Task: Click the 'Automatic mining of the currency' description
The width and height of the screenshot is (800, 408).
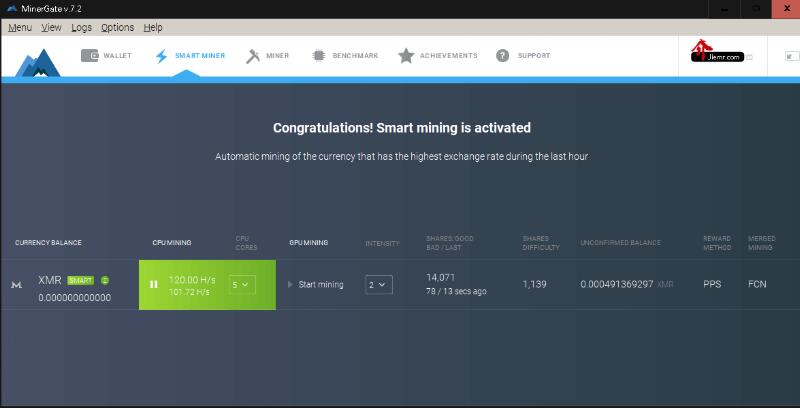Action: [402, 157]
